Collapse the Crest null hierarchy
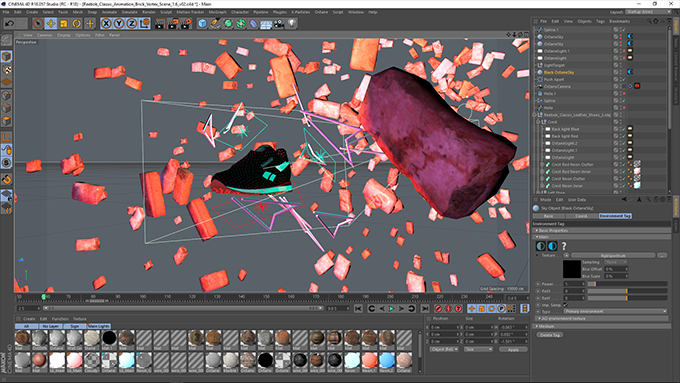 [539, 122]
